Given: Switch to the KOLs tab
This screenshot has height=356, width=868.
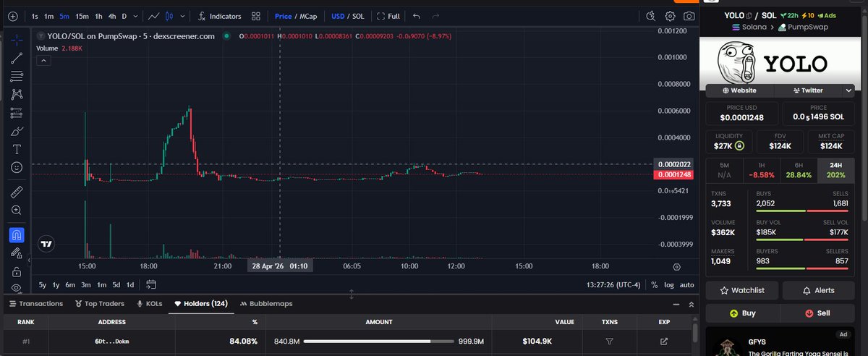Looking at the screenshot, I should [x=148, y=304].
